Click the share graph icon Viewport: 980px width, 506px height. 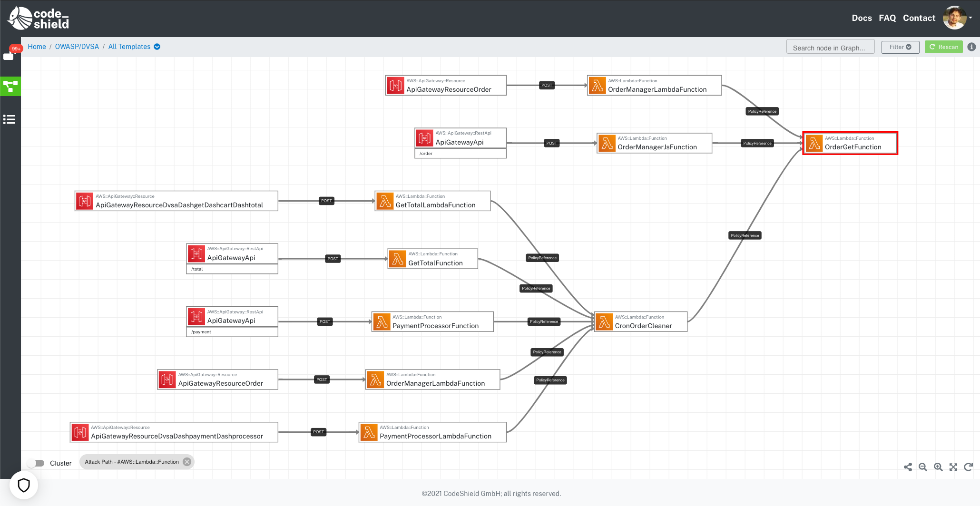coord(908,467)
